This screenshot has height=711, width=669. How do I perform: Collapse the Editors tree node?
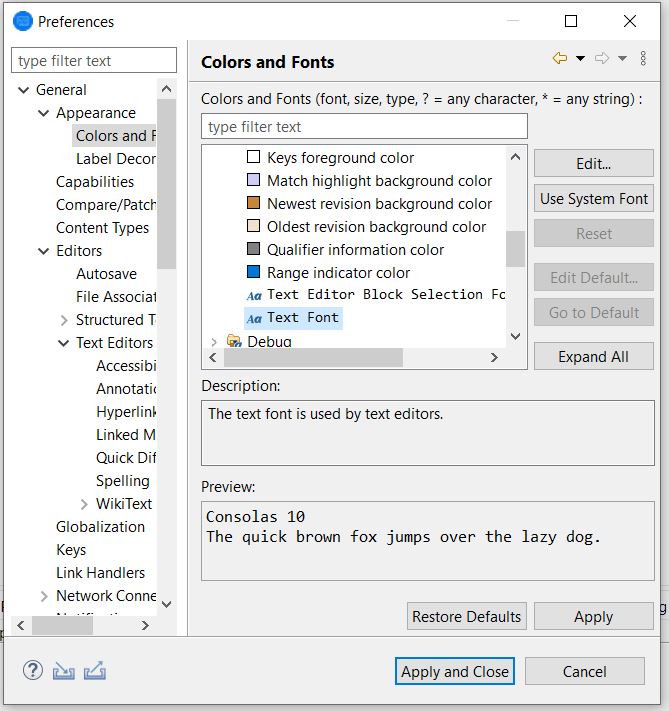[44, 251]
